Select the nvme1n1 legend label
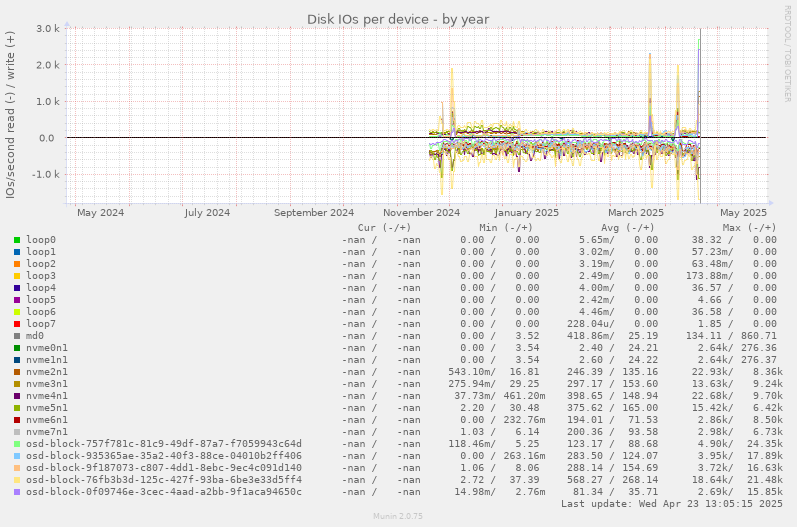Image resolution: width=797 pixels, height=527 pixels. pos(47,360)
